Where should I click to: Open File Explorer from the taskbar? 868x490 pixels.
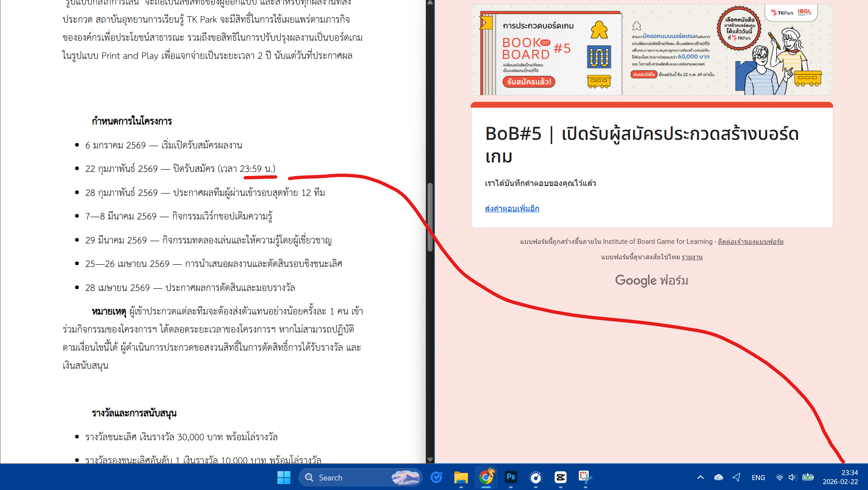(461, 477)
